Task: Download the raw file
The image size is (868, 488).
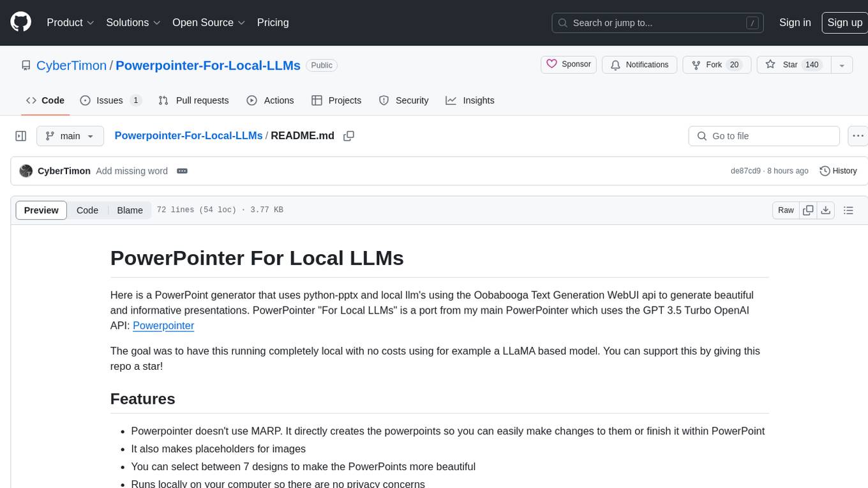Action: (826, 210)
